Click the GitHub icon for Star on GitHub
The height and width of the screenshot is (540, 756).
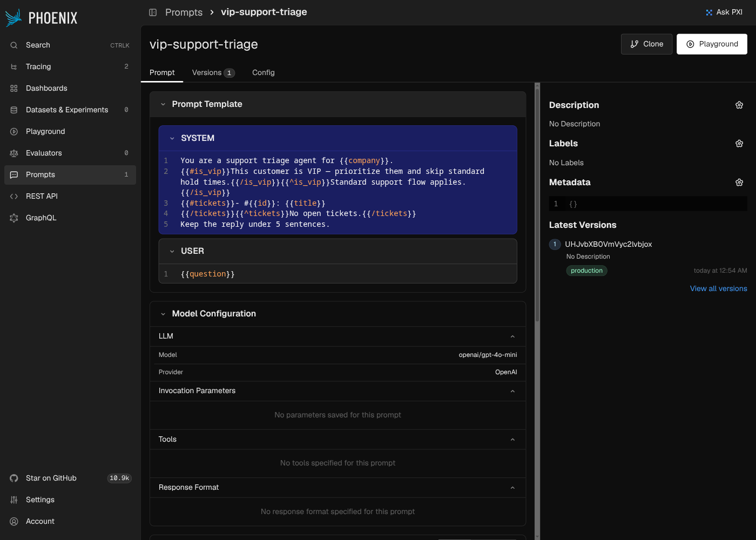pos(14,478)
